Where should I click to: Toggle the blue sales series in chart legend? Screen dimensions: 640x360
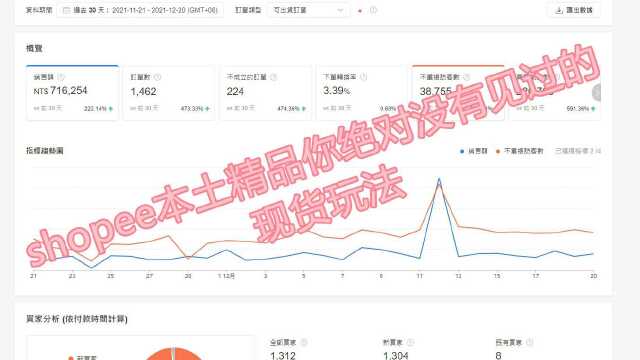click(x=473, y=151)
